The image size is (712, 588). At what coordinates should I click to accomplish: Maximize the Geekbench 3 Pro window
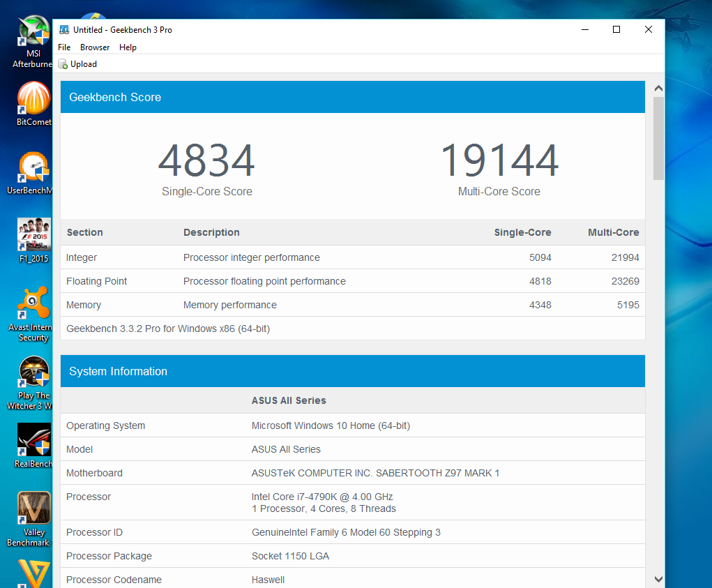616,29
